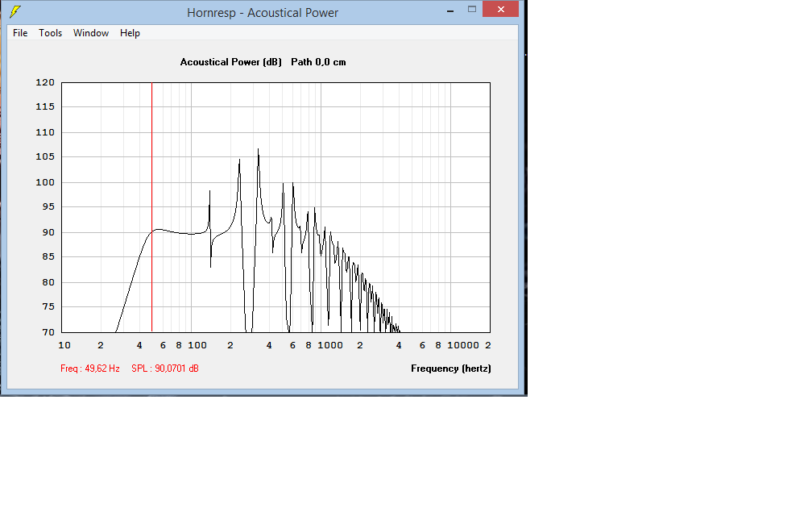812x508 pixels.
Task: Click the 10000 label on the frequency axis
Action: pos(463,345)
